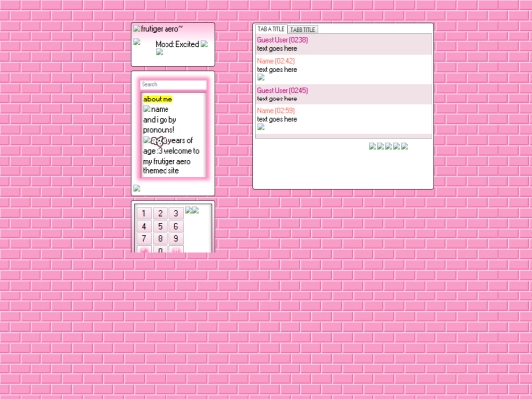Screen dimensions: 532x399
Task: Click the themed site text line
Action: click(161, 171)
